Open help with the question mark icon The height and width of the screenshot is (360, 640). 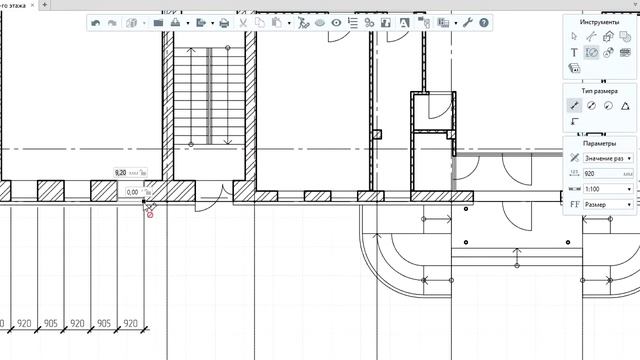pyautogui.click(x=484, y=23)
